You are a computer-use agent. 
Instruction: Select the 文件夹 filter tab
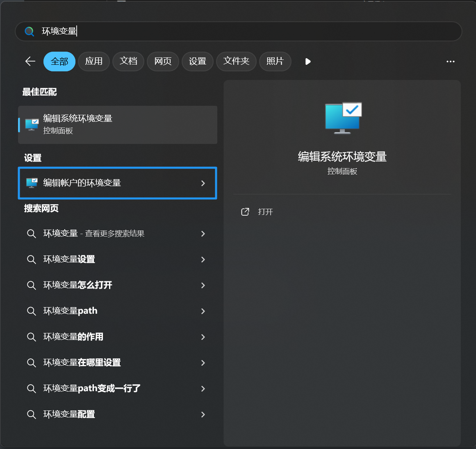(x=236, y=62)
